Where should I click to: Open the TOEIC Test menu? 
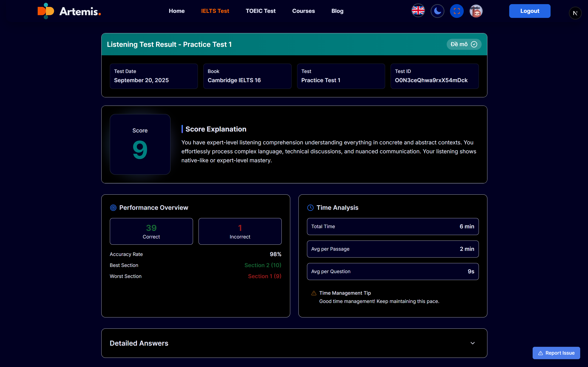(x=261, y=11)
